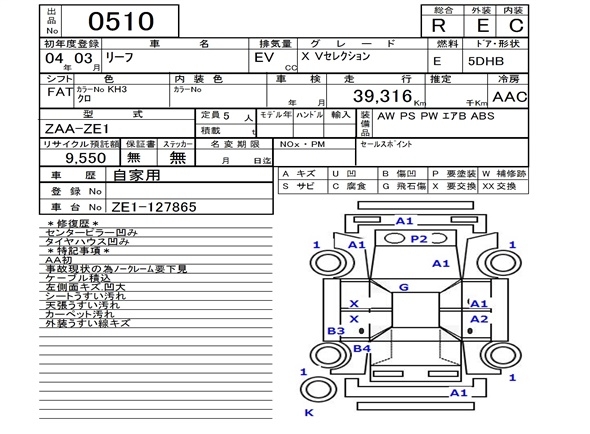Click legend entry P 要塗装
The width and height of the screenshot is (590, 434).
pyautogui.click(x=454, y=174)
